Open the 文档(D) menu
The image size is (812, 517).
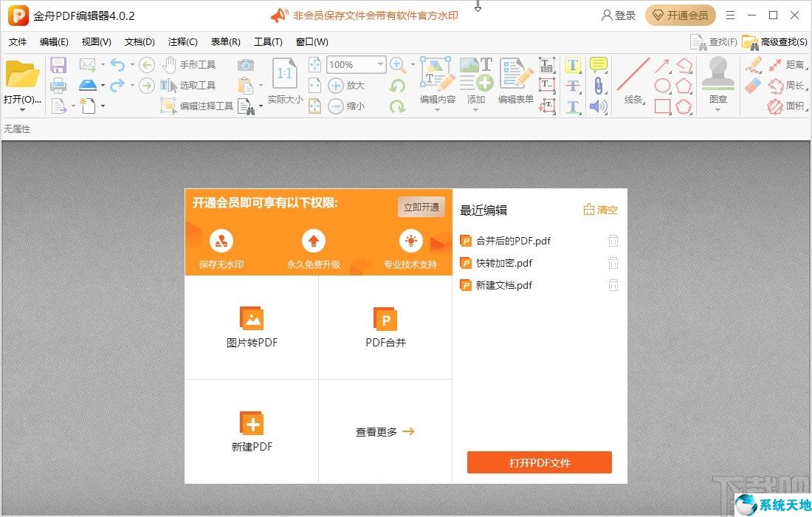(x=139, y=42)
